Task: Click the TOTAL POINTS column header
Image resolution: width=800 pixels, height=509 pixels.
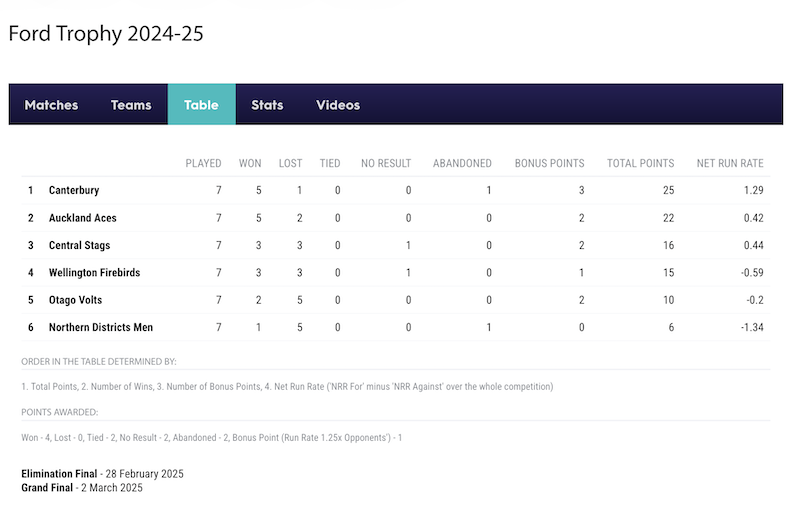Action: pos(640,163)
